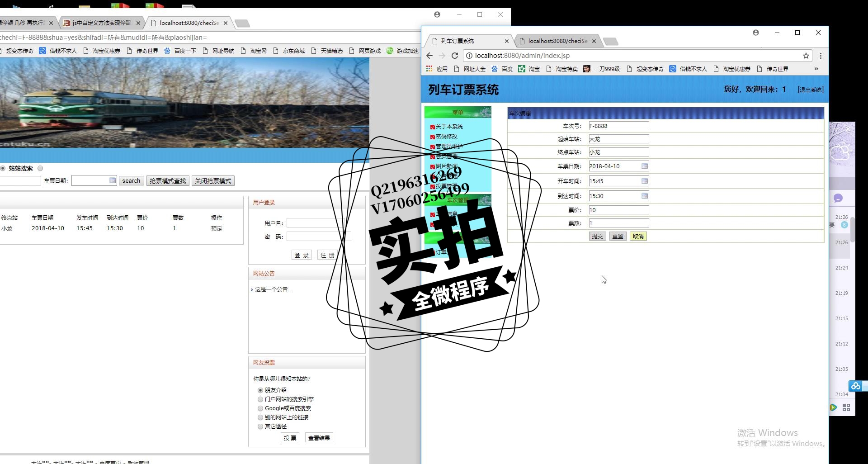Show more bookmarks with the double chevron
868x464 pixels.
tap(816, 69)
